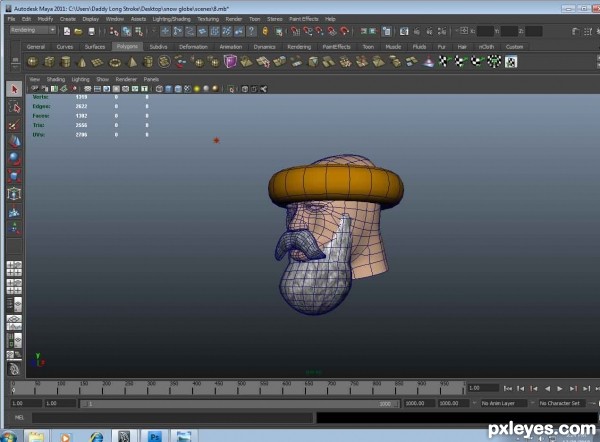
Task: Click the purple cube shelf icon
Action: (x=230, y=62)
